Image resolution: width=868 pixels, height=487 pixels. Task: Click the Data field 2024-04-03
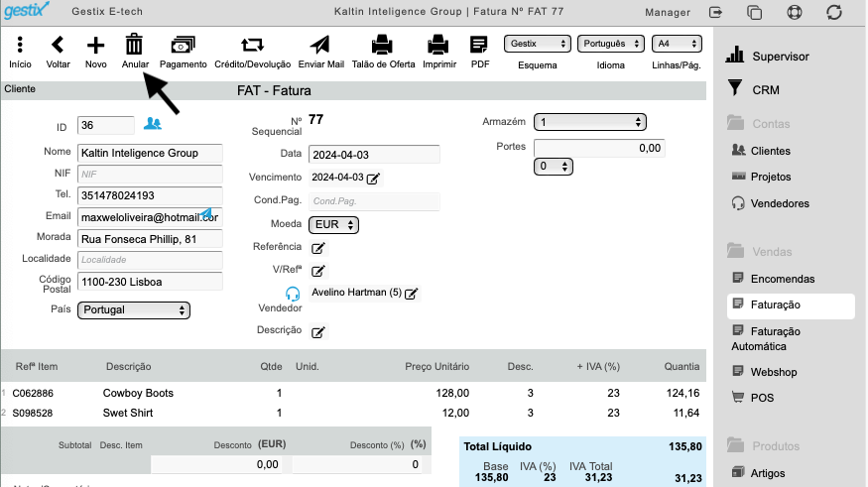tap(374, 155)
